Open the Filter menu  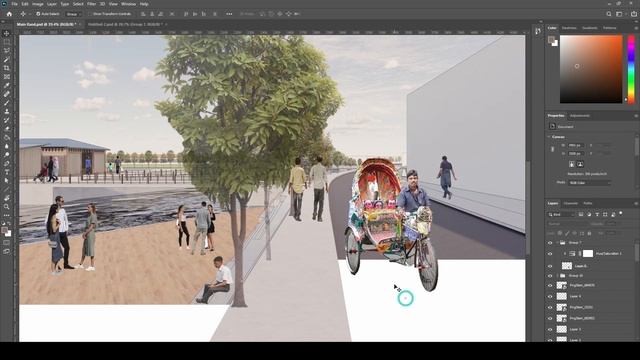coord(91,4)
